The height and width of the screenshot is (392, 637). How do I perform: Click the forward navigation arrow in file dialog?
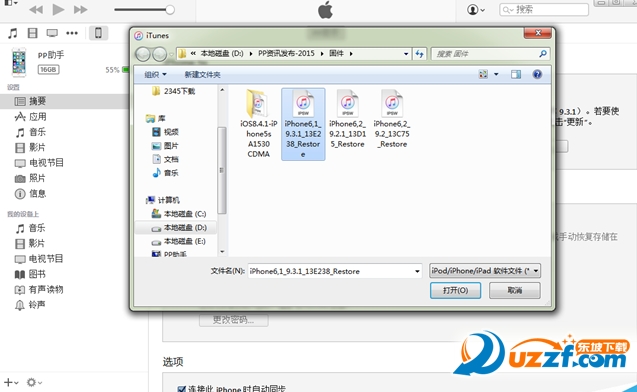point(160,54)
